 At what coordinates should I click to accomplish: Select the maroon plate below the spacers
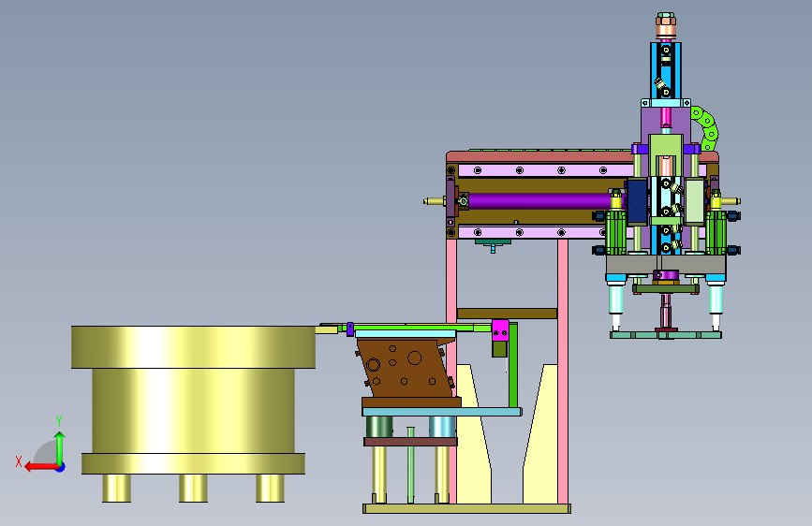(x=410, y=442)
